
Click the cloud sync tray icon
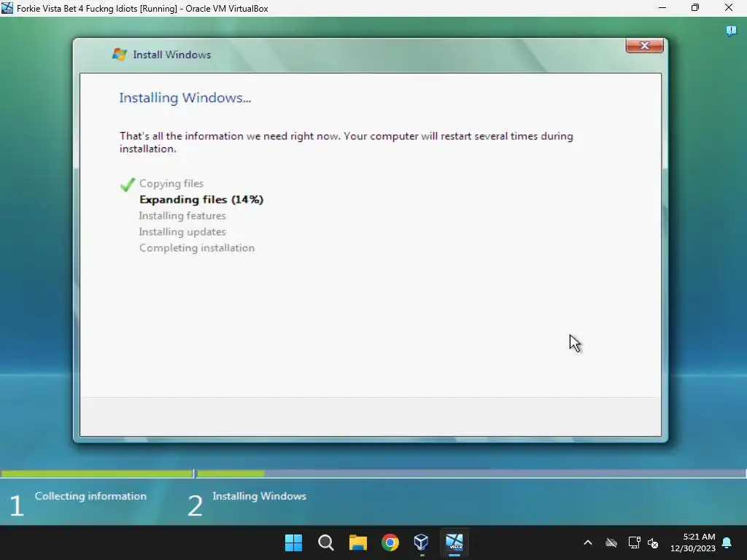point(611,542)
